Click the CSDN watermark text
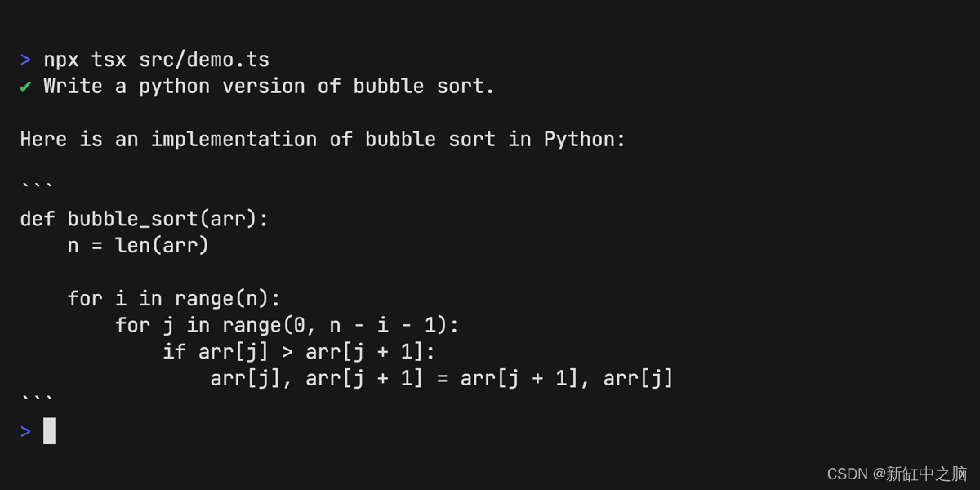Viewport: 980px width, 490px height. point(897,474)
